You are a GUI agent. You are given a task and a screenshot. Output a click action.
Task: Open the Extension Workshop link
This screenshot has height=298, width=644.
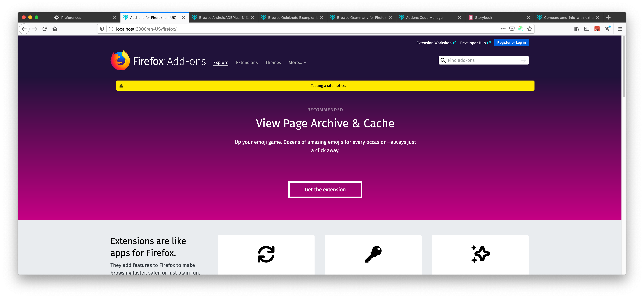[x=436, y=43]
